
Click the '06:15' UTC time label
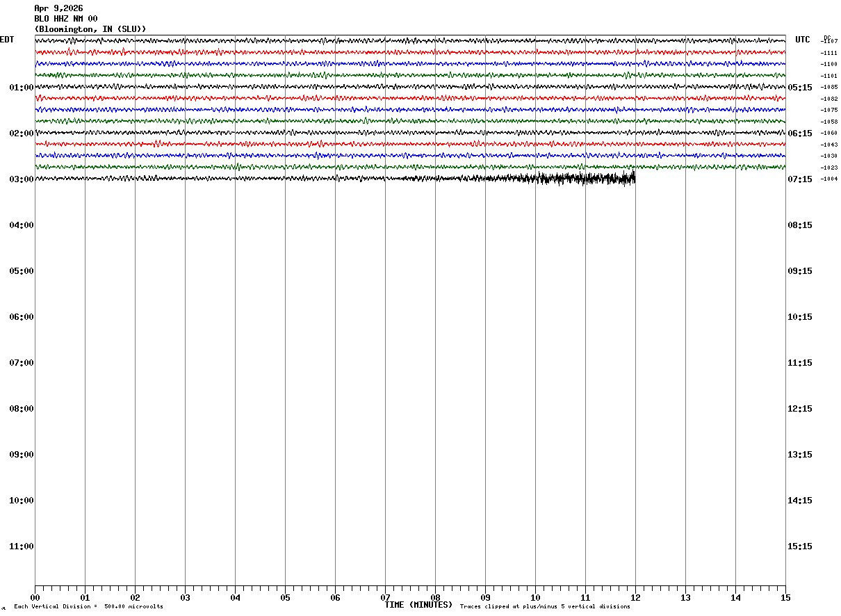pyautogui.click(x=800, y=133)
